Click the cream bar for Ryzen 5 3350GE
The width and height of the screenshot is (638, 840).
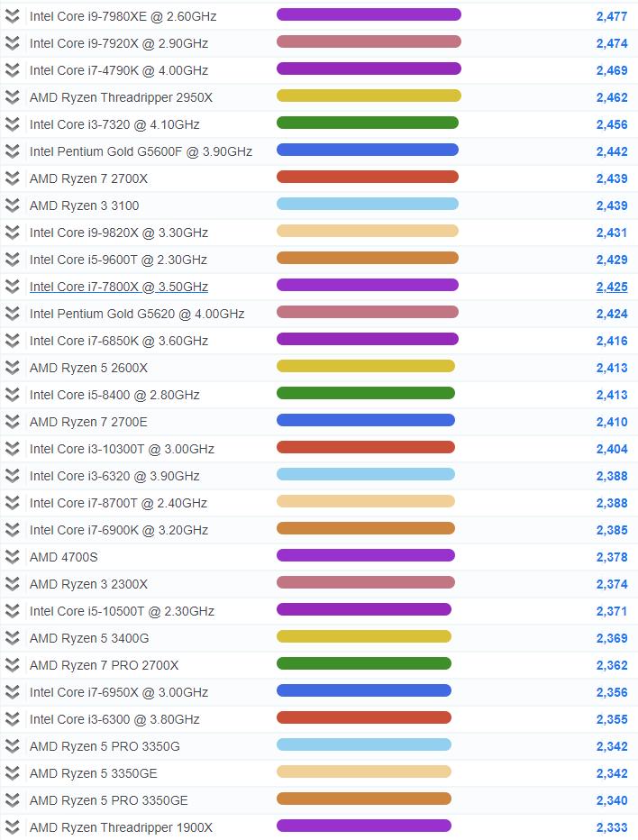[364, 772]
